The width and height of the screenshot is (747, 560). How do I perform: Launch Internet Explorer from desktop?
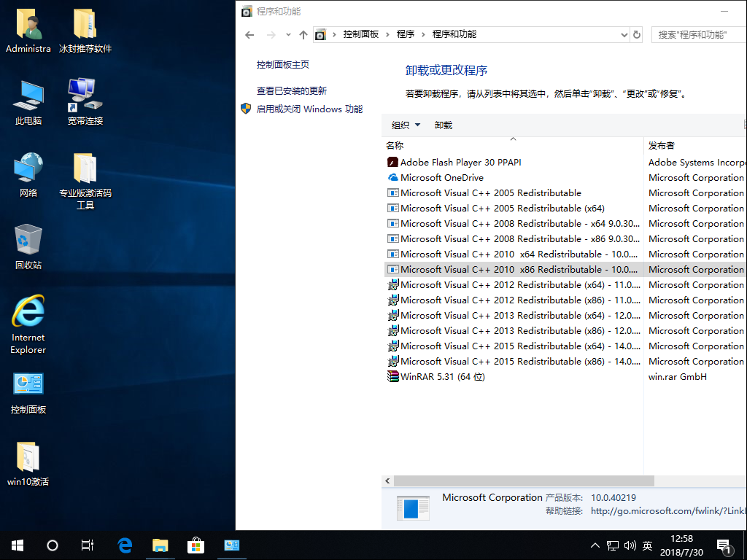pos(28,324)
